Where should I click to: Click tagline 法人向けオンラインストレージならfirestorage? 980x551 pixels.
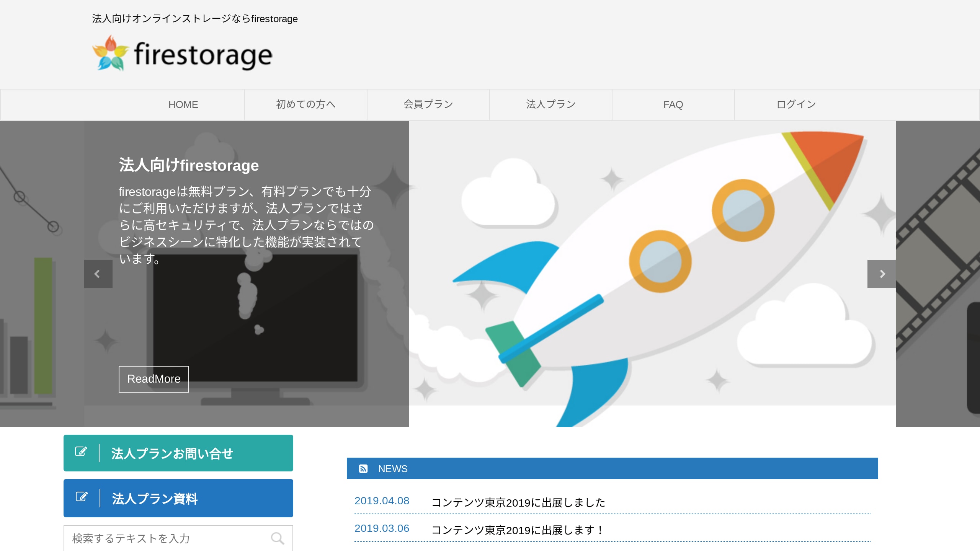click(195, 19)
